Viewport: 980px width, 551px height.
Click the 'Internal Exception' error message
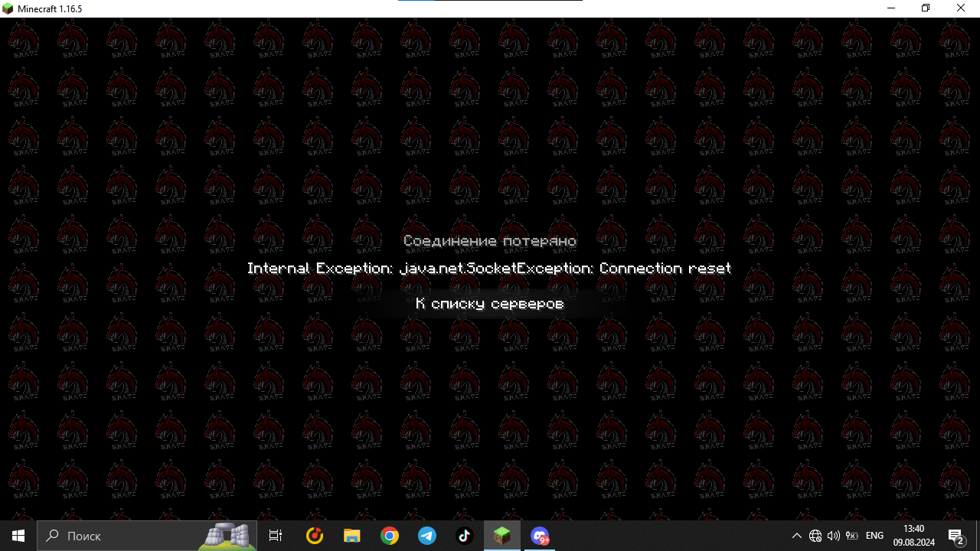489,269
